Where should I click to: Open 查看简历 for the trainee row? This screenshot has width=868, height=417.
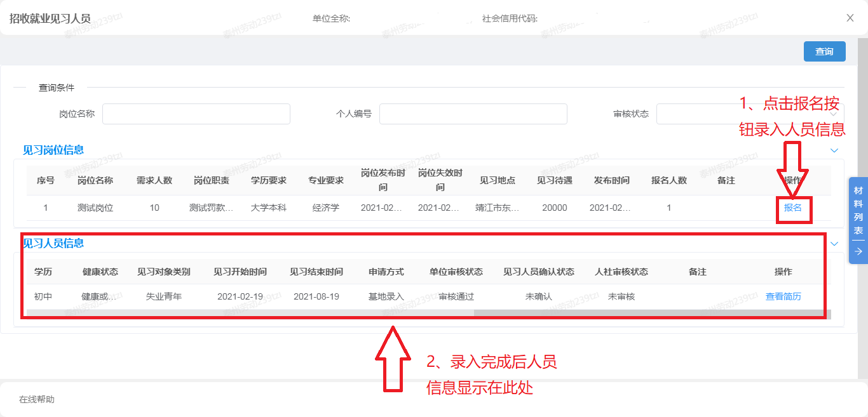click(783, 296)
